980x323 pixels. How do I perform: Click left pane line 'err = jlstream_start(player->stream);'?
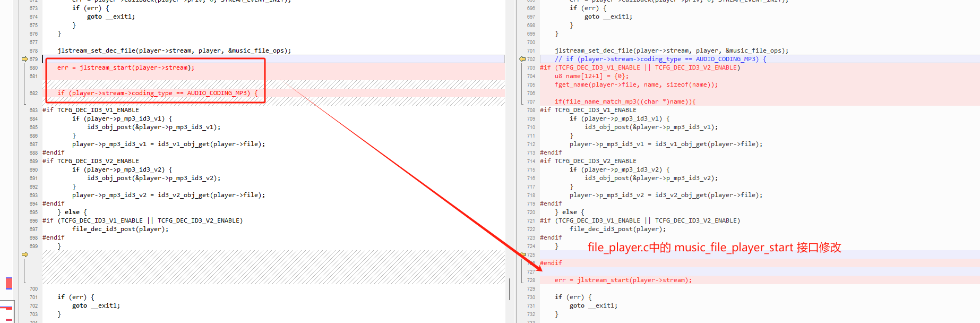pyautogui.click(x=126, y=67)
